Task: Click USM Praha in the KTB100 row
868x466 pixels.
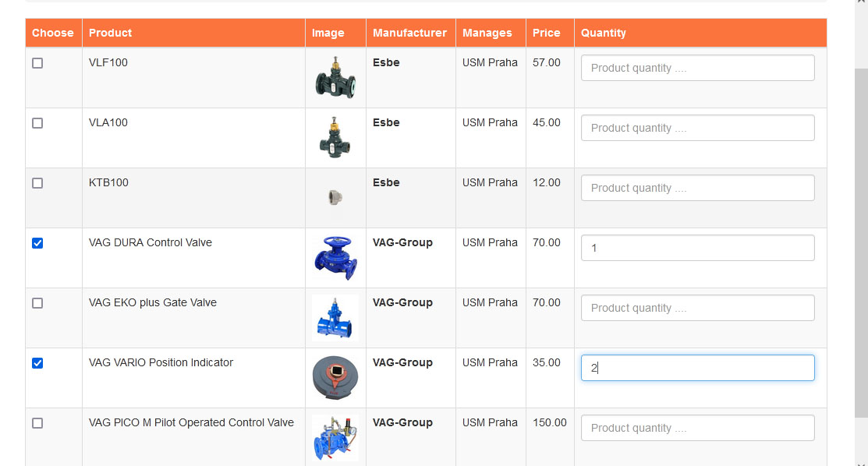Action: pos(490,182)
